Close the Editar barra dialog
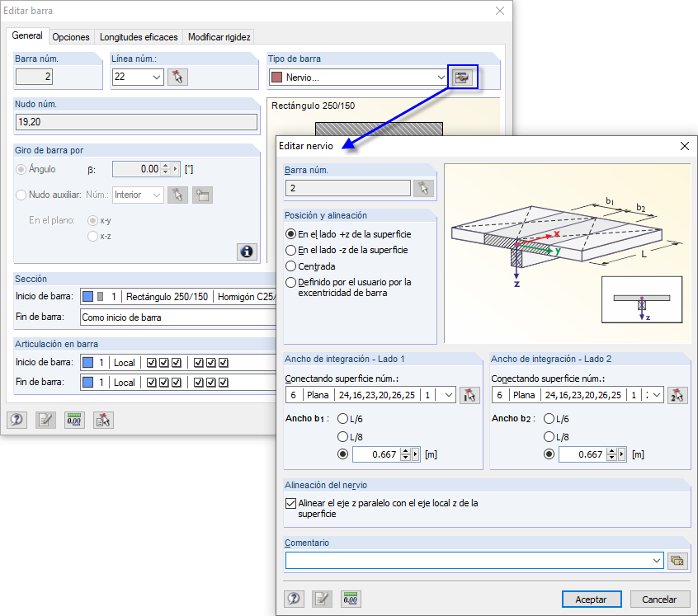Viewport: 698px width, 616px height. coord(500,11)
